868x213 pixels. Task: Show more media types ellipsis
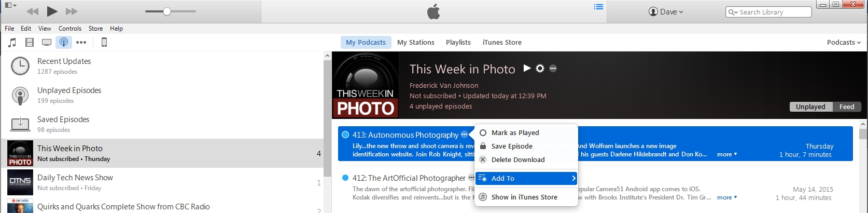(x=81, y=43)
